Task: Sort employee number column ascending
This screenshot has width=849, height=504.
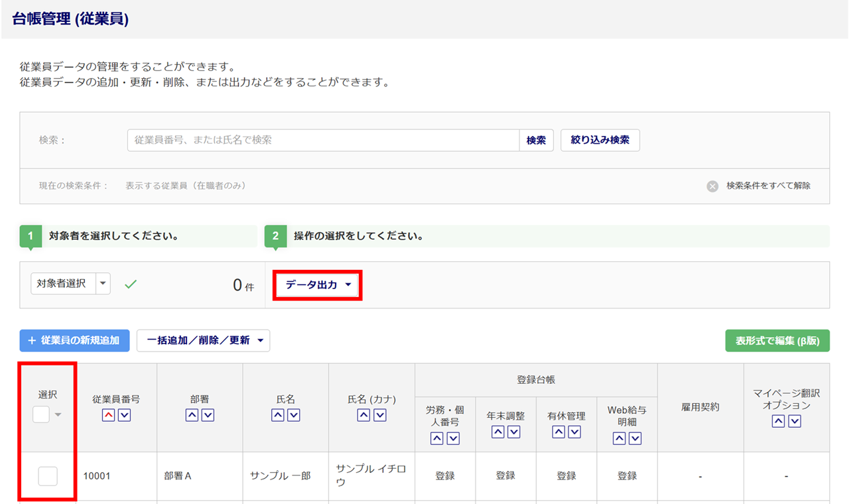Action: pos(108,415)
